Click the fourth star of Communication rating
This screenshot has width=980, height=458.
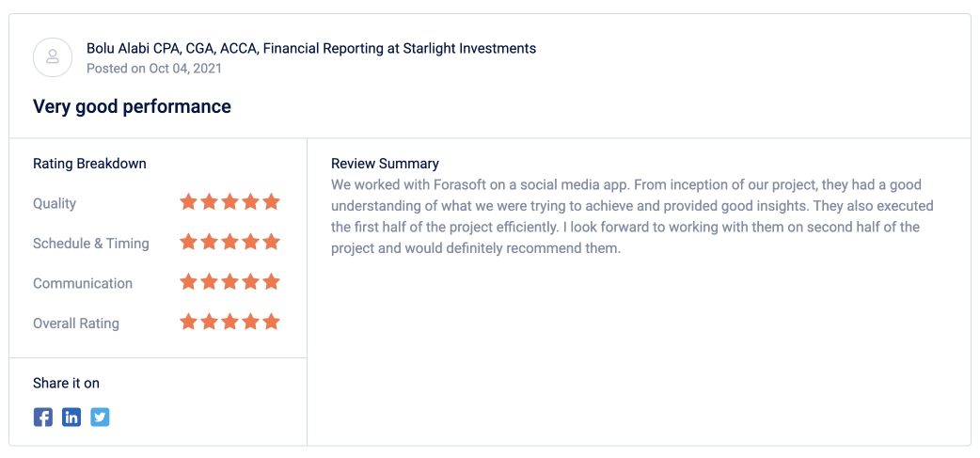tap(250, 282)
